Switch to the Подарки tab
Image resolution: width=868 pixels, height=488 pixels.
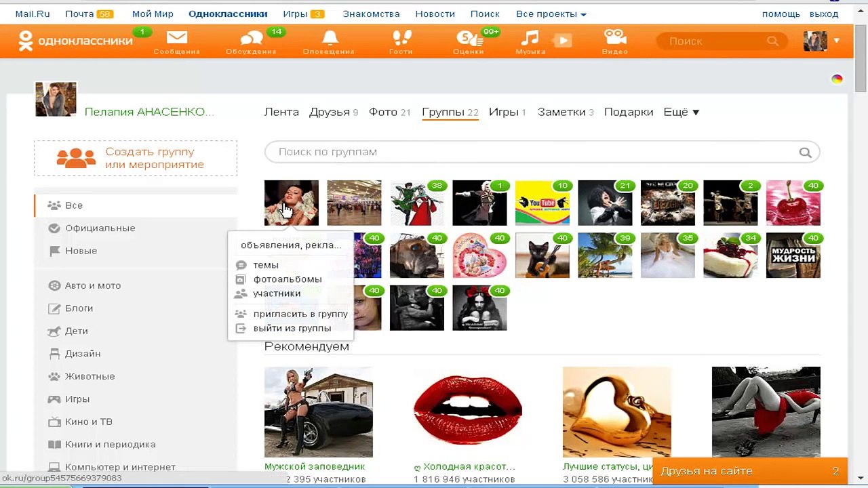629,112
